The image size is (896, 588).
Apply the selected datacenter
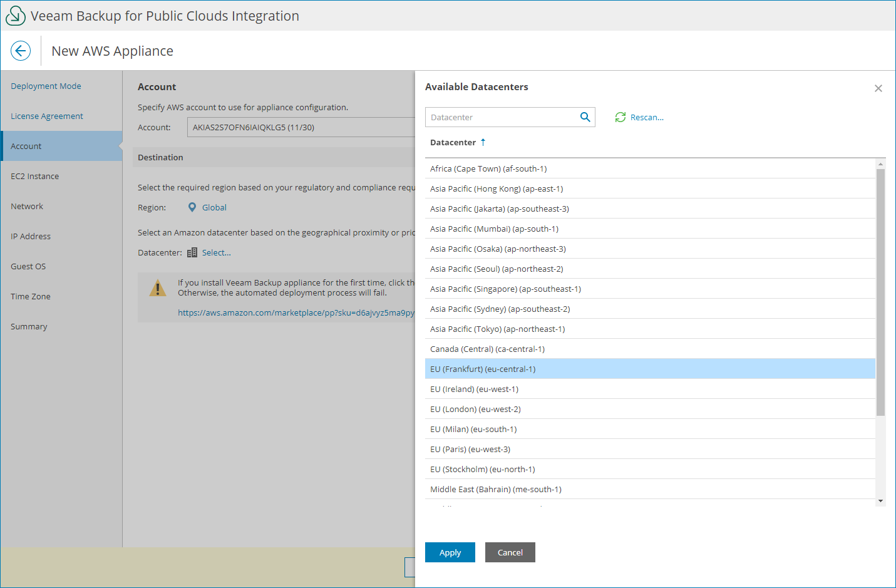450,552
